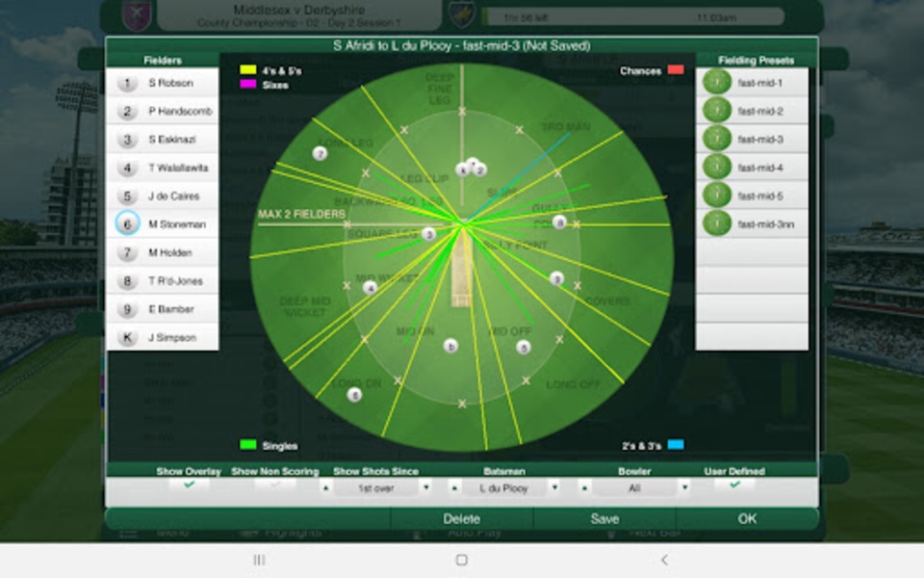This screenshot has width=924, height=578.
Task: Toggle the Show Overlay checkbox
Action: pos(190,485)
